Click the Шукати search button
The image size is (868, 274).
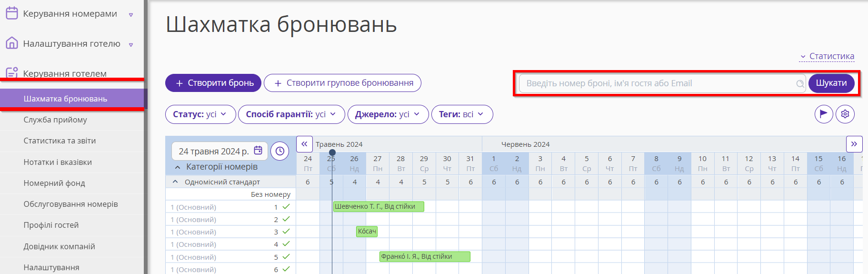click(831, 83)
